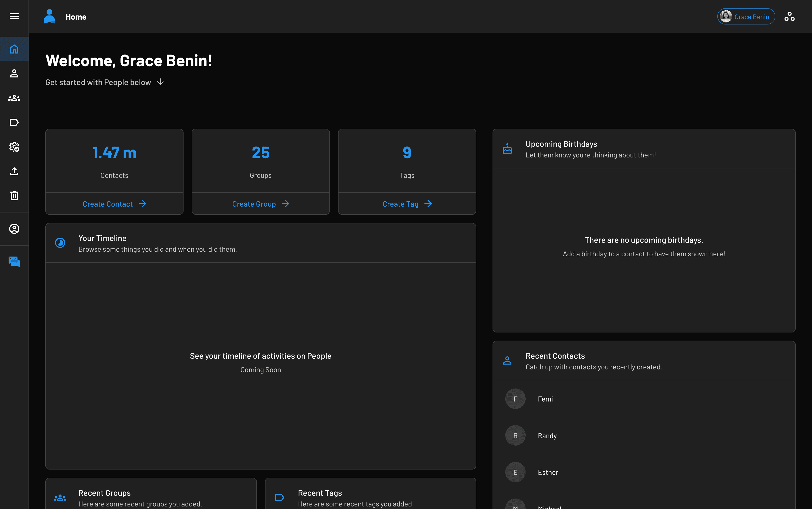The image size is (812, 509).
Task: Click the Home sidebar icon
Action: click(14, 49)
